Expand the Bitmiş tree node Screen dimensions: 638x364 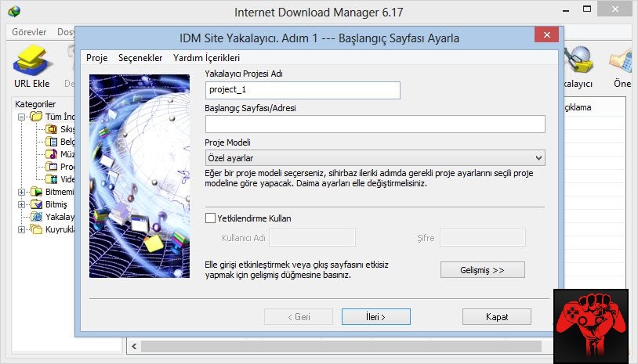tap(22, 205)
